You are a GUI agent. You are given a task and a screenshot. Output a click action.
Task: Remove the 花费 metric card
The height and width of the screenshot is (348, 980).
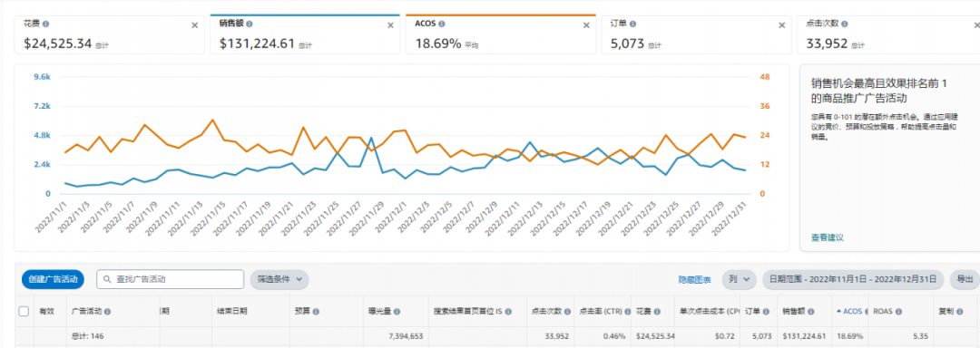pos(194,25)
